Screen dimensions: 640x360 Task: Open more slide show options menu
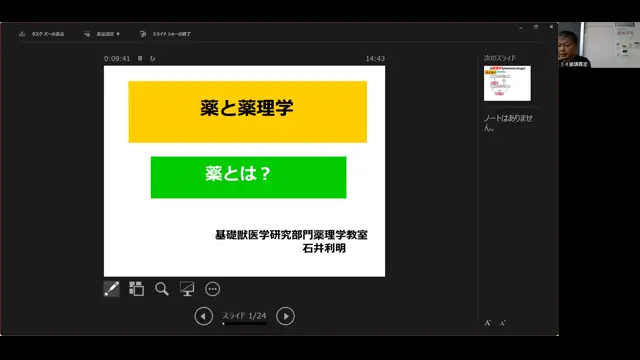click(212, 289)
